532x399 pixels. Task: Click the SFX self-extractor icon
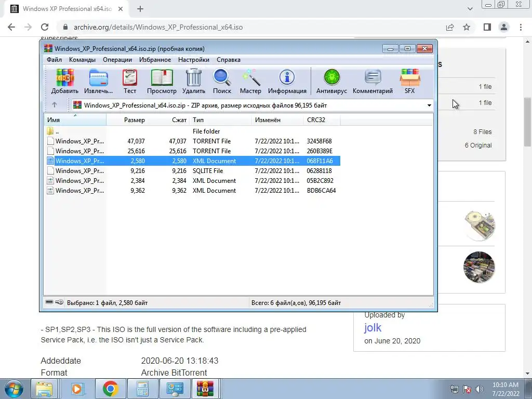click(x=409, y=82)
